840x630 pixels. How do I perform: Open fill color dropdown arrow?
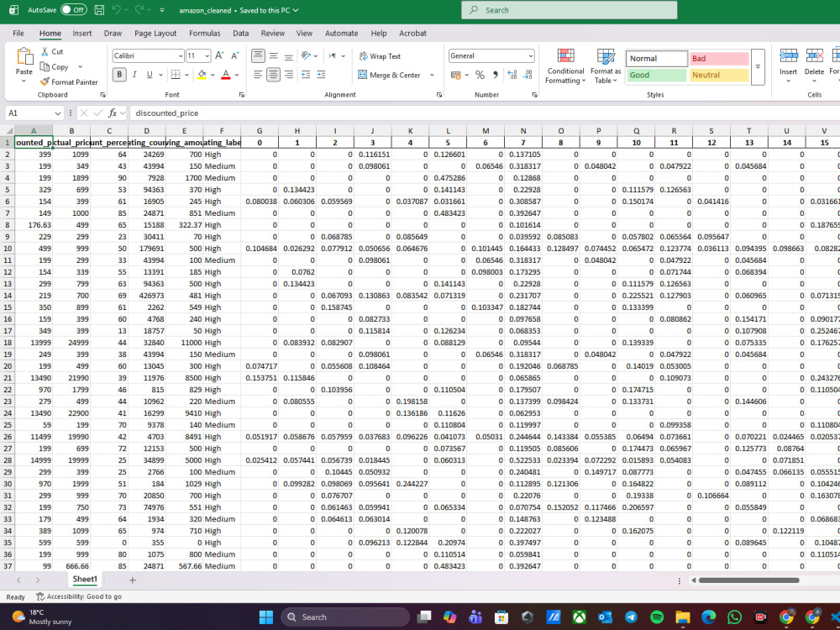[213, 75]
